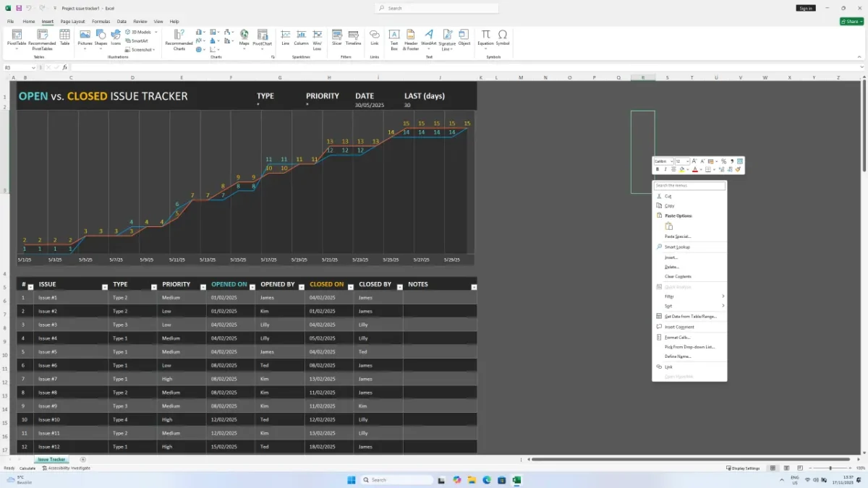Expand the font size dropdown in mini toolbar
The image size is (868, 488).
point(688,161)
